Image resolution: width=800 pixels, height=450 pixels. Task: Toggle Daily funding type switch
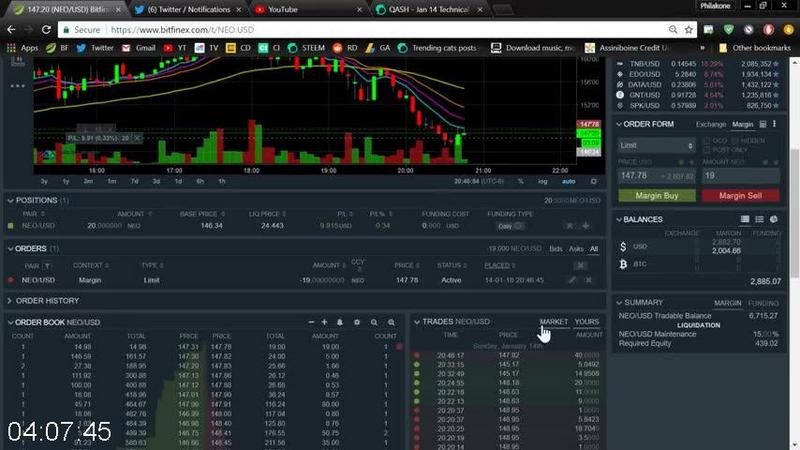tap(511, 226)
